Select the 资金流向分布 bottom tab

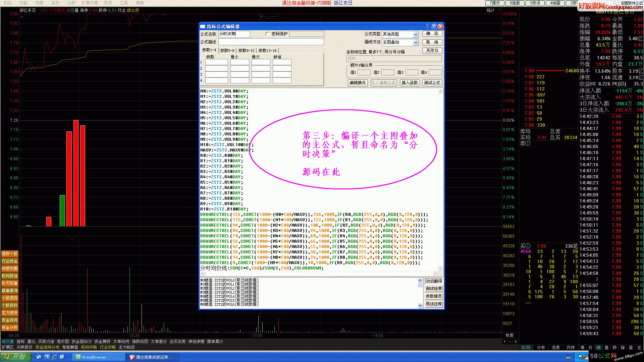(x=47, y=347)
